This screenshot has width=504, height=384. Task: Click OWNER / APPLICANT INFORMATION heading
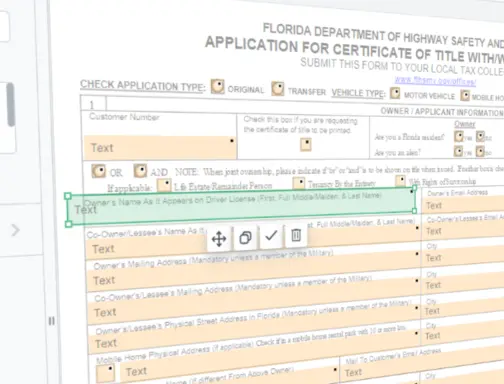[x=442, y=112]
